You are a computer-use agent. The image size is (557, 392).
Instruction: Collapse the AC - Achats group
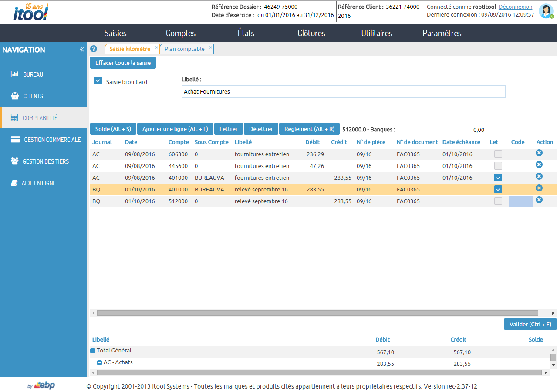click(99, 362)
